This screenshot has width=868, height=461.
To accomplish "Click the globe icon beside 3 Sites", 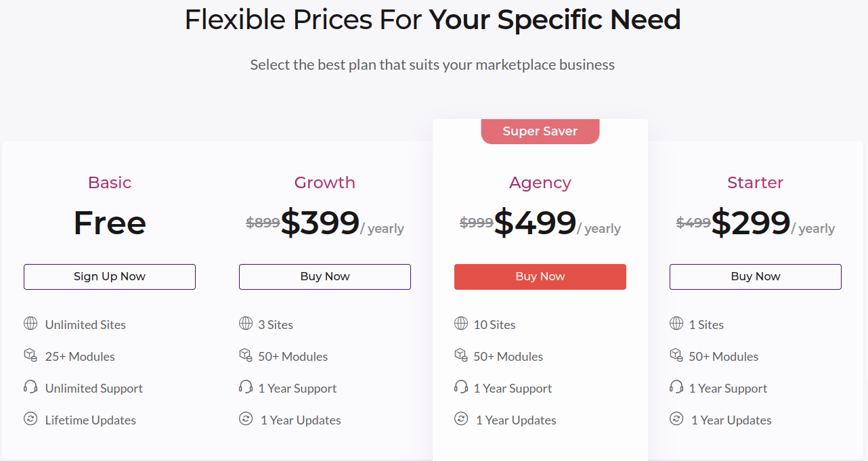I will click(x=246, y=324).
